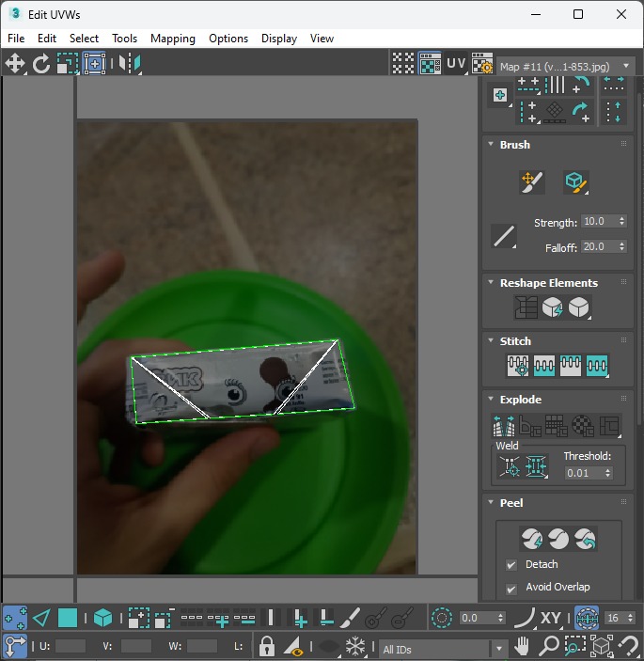Collapse the Reshape Elements rollout
This screenshot has height=661, width=644.
491,282
